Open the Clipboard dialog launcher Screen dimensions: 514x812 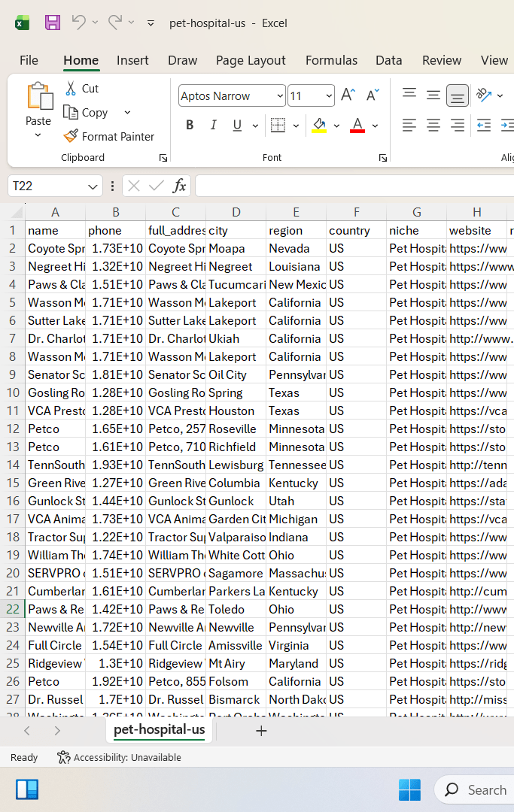click(163, 158)
